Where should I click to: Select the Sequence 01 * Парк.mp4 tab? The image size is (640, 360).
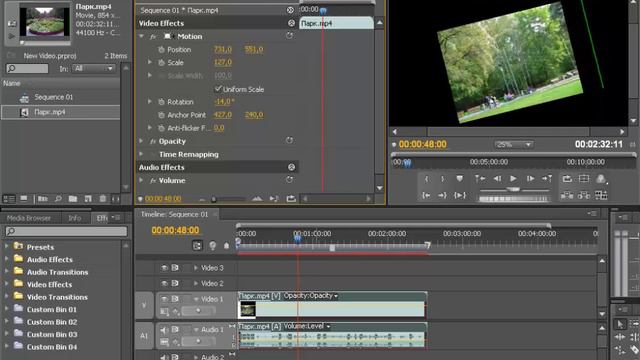tap(179, 10)
